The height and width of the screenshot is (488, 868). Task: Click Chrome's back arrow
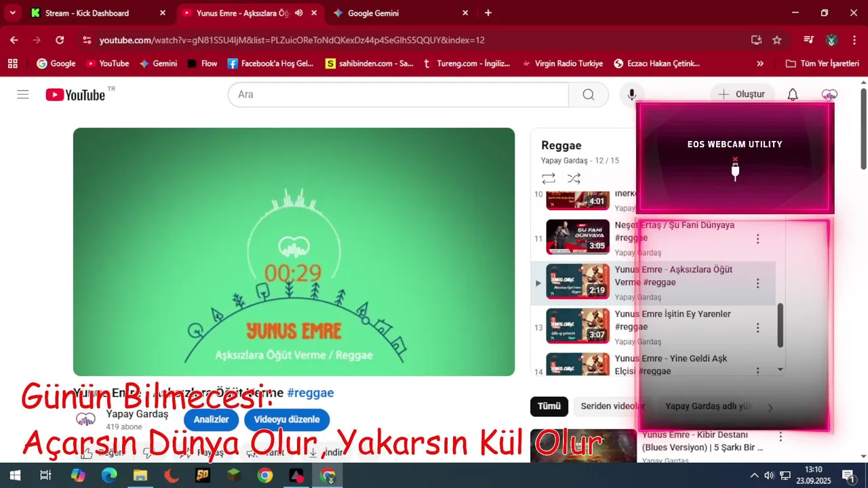(x=14, y=40)
